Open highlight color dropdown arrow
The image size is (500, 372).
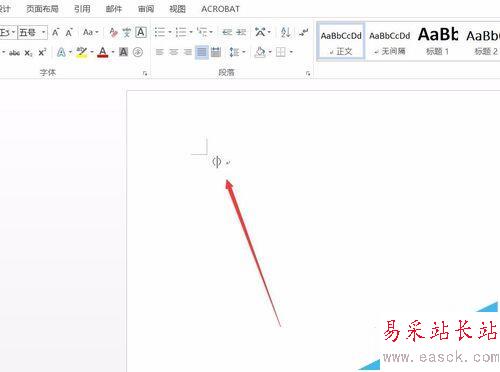coord(92,52)
